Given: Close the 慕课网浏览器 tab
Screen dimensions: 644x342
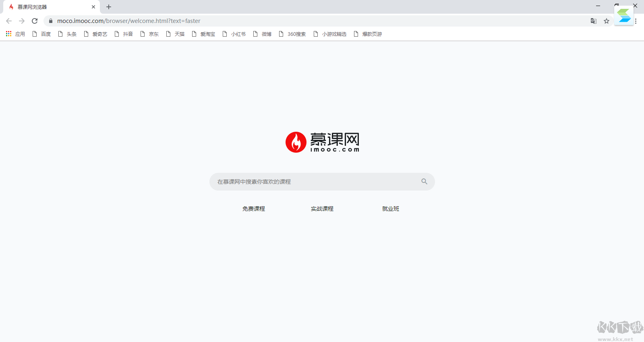Looking at the screenshot, I should 93,7.
